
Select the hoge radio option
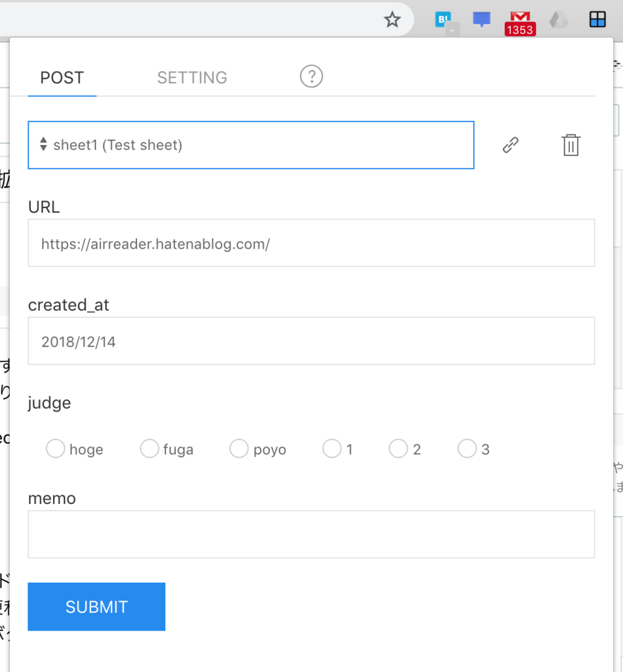[55, 449]
